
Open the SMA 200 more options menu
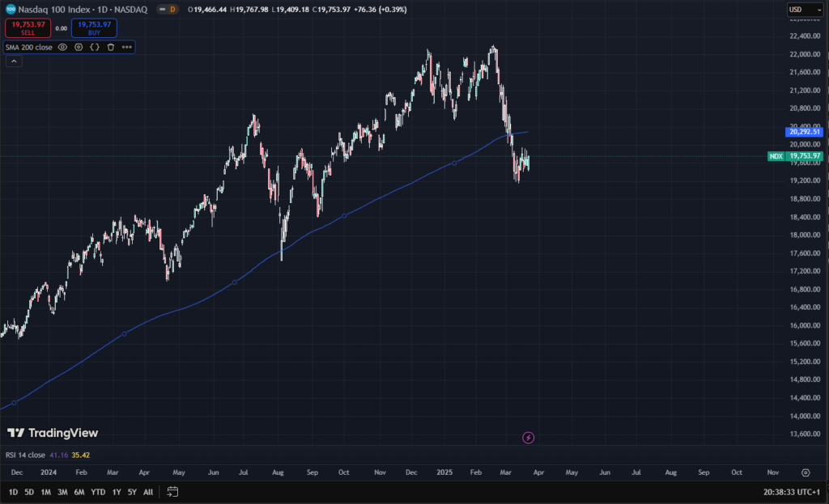(x=127, y=47)
